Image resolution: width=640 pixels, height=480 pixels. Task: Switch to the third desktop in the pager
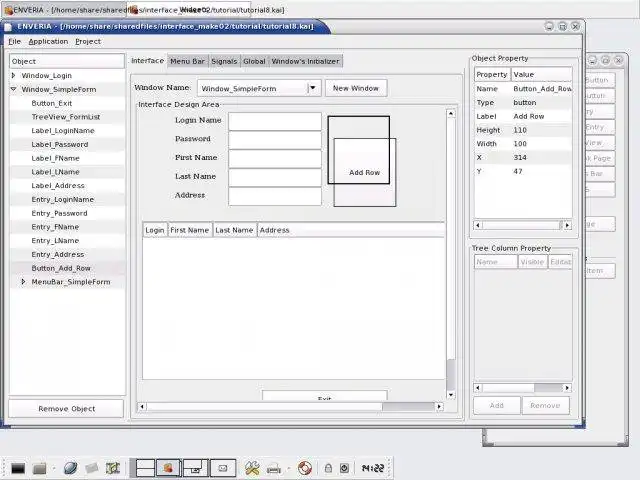pos(196,468)
